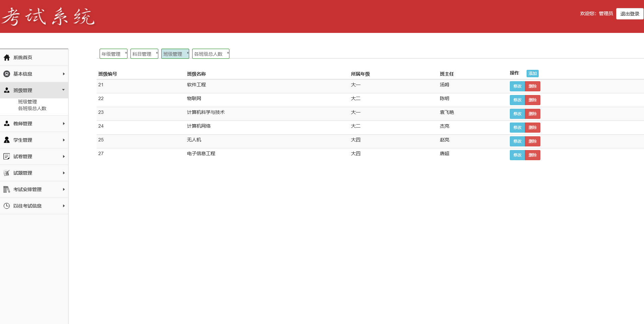Click 修改 for class 软件工程
The width and height of the screenshot is (644, 324).
point(517,86)
